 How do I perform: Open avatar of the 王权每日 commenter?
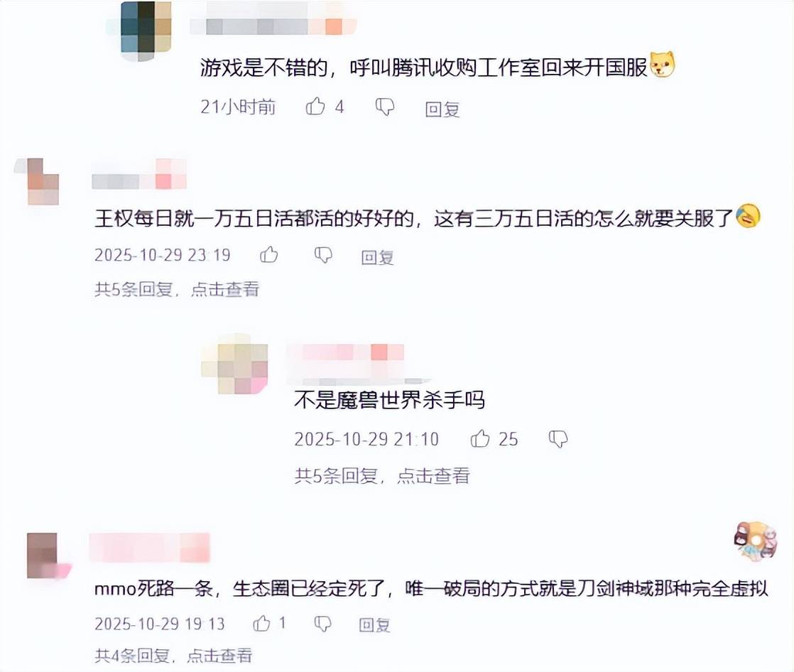pos(36,181)
